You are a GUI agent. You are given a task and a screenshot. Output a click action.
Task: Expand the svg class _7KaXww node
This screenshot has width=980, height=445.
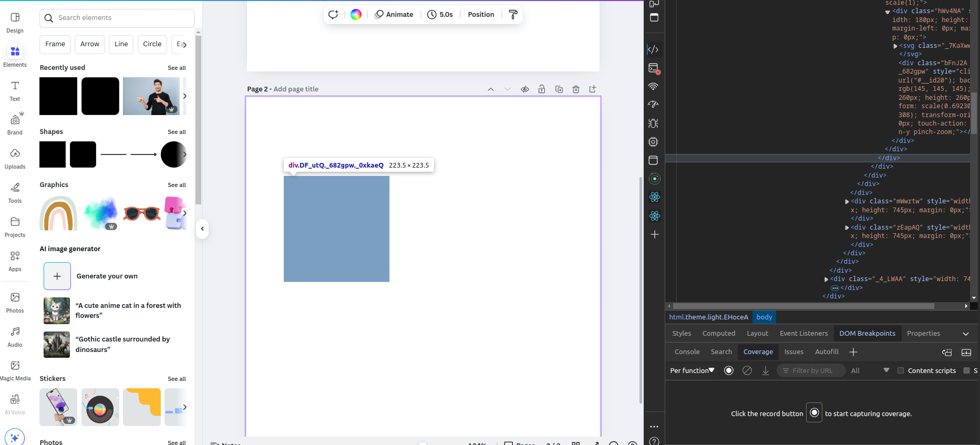[x=895, y=46]
